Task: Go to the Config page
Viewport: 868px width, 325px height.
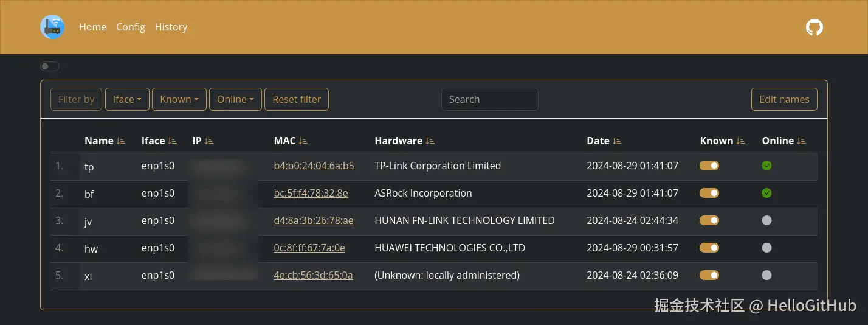Action: 131,27
